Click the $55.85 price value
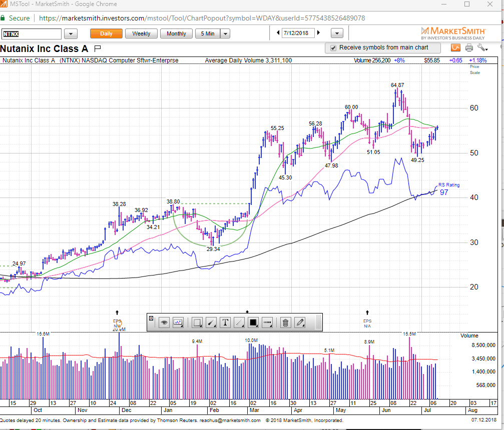The height and width of the screenshot is (430, 504). 432,60
